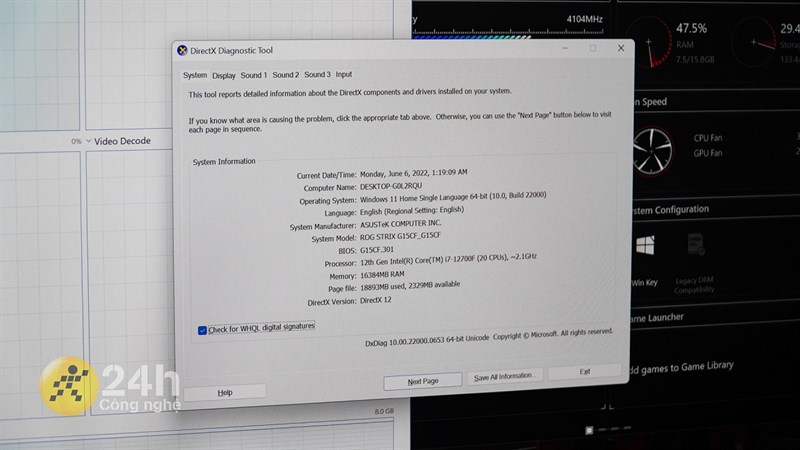Switch to the Display tab

pos(223,76)
